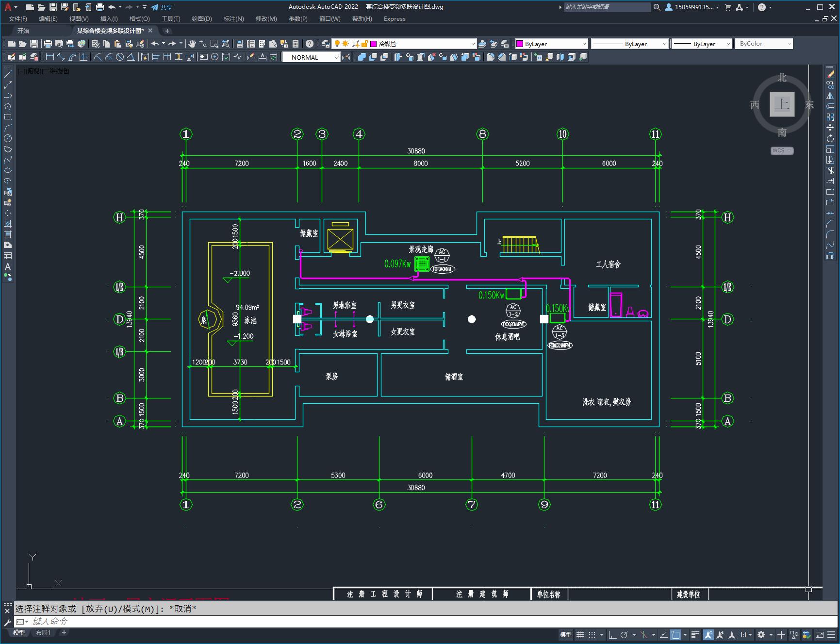Click the Clean Screen icon in status bar

click(x=820, y=634)
